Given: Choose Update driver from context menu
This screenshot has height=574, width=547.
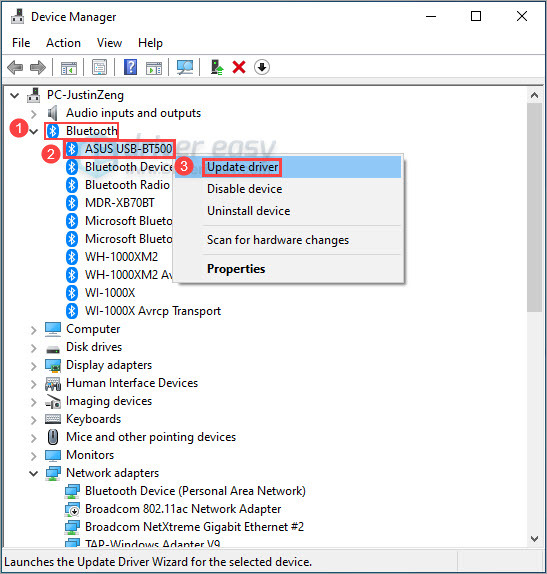Looking at the screenshot, I should (288, 167).
